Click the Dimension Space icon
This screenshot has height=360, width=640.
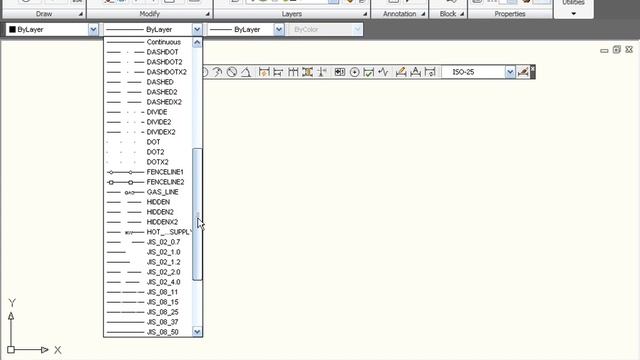[307, 72]
